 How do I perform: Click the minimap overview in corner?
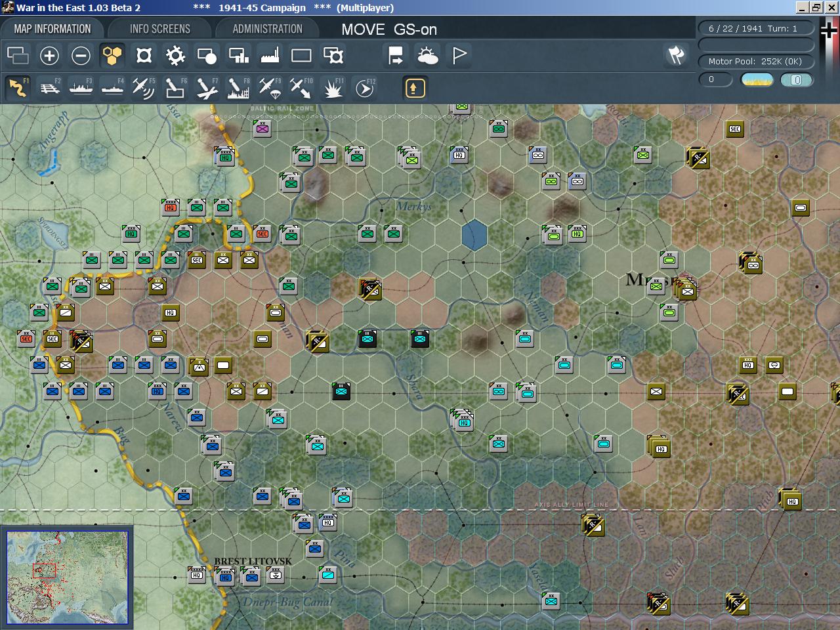pos(67,577)
